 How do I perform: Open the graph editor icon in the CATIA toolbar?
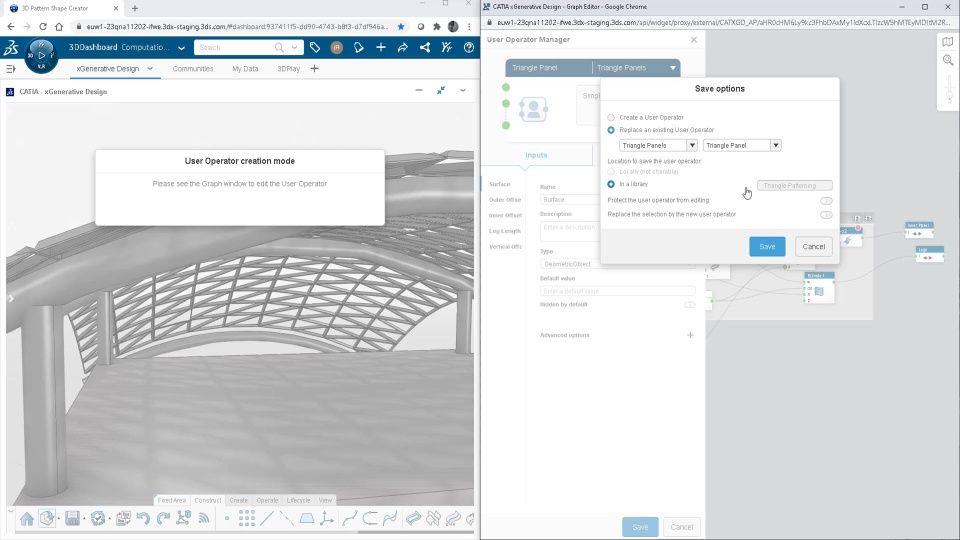(183, 519)
